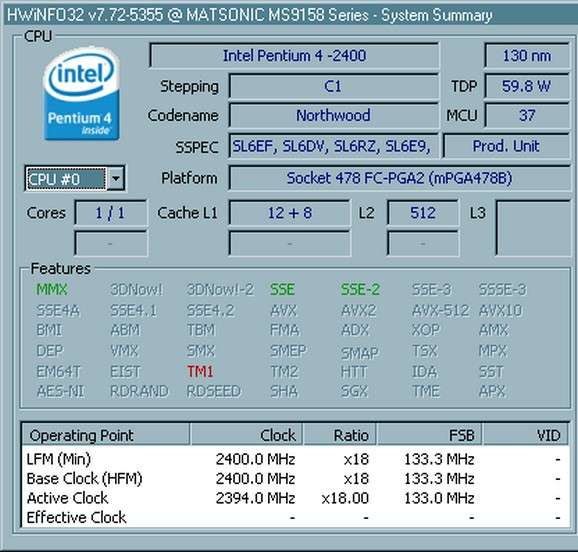The image size is (578, 552).
Task: Select the Active Clock row
Action: [295, 498]
